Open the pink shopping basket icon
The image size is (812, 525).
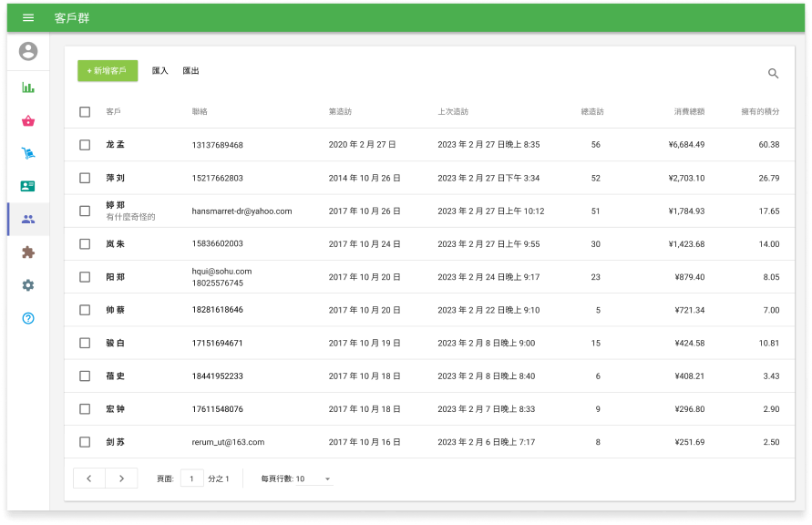[x=28, y=120]
